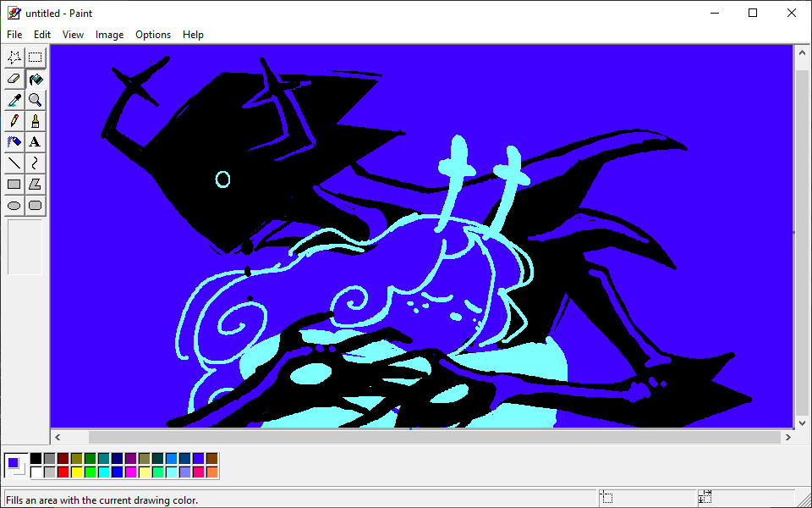Select the indigo violet-blue swatch
The height and width of the screenshot is (508, 812).
199,458
